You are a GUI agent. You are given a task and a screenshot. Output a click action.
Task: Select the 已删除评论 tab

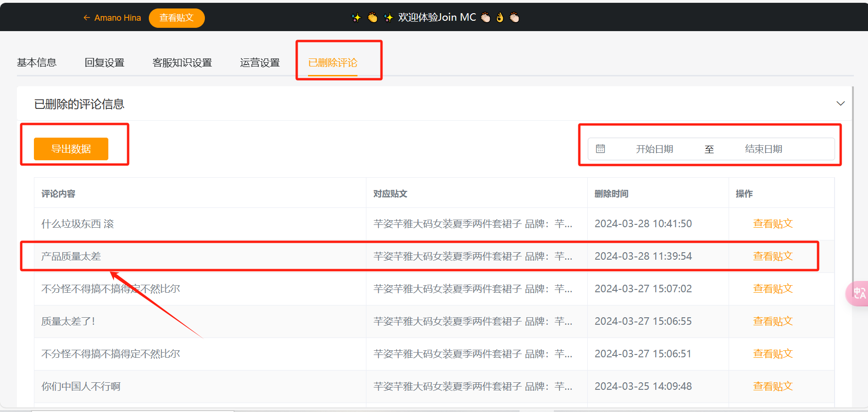tap(333, 63)
